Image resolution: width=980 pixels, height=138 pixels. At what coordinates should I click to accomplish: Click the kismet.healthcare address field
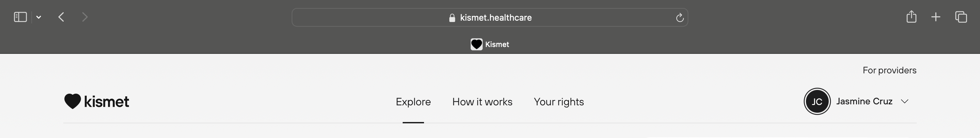pyautogui.click(x=495, y=18)
